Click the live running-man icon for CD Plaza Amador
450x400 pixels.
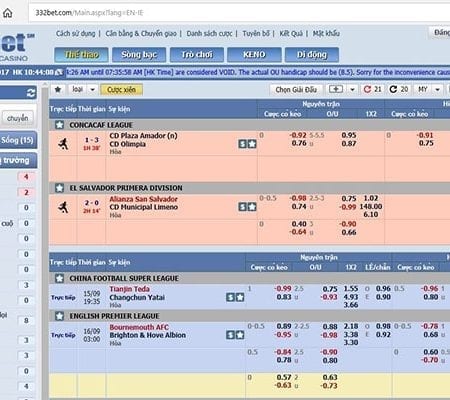pyautogui.click(x=63, y=144)
